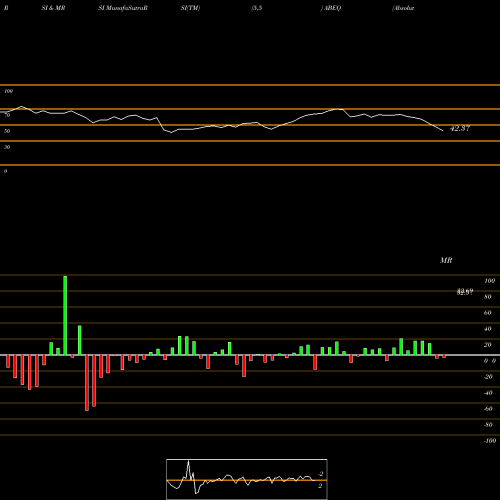Click the 70 level label on RSI axis
This screenshot has height=500, width=500.
[x=7, y=115]
